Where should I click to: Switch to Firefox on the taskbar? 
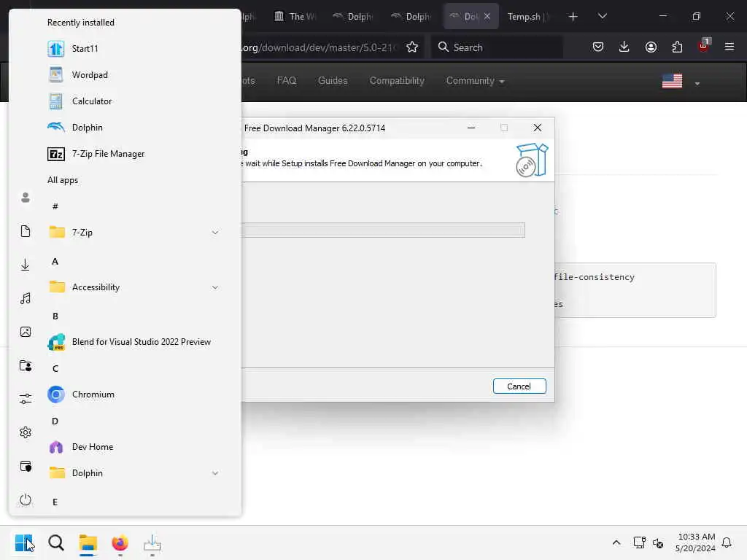120,542
